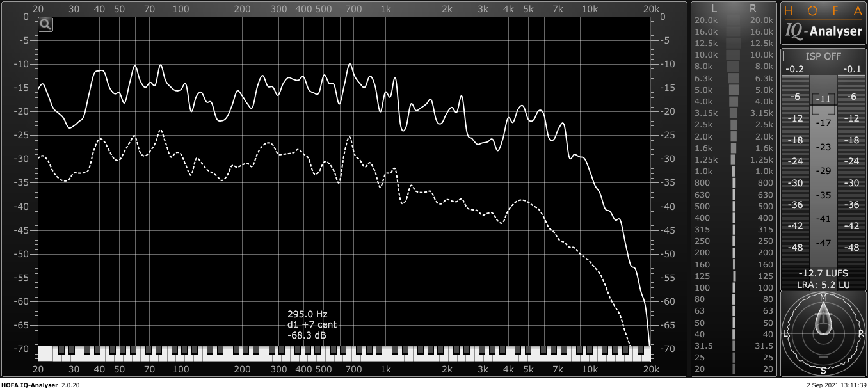Click the red 0 dB line
Screen dimensions: 868x391
344,17
